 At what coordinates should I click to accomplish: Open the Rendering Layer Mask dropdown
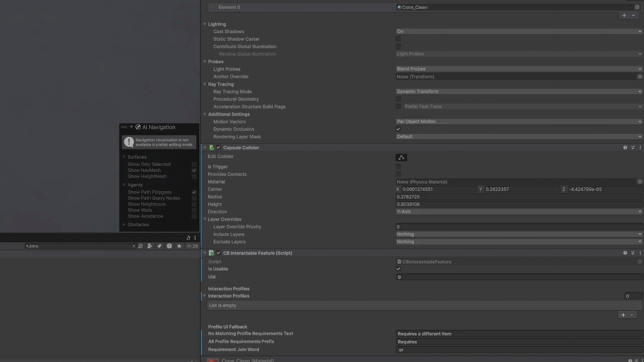519,137
